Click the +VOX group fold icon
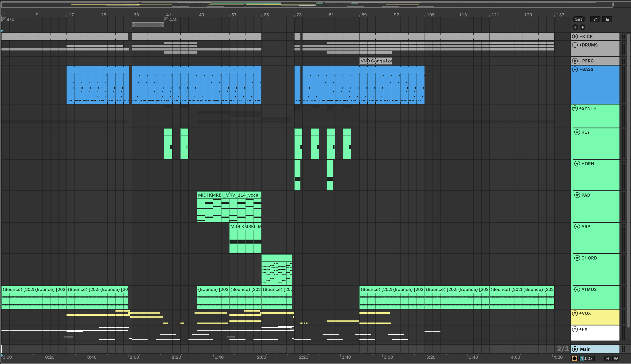Viewport: 631px width, 364px height. [x=575, y=313]
